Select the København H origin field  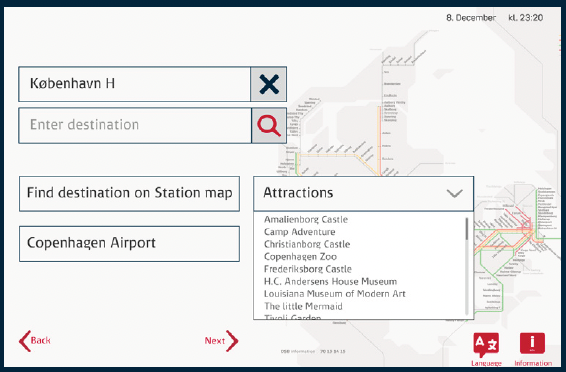(135, 84)
